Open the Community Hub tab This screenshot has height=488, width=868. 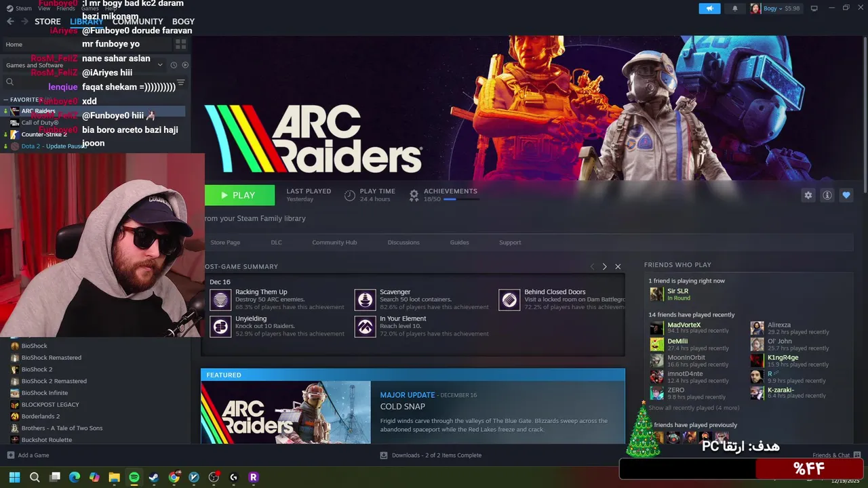tap(334, 242)
